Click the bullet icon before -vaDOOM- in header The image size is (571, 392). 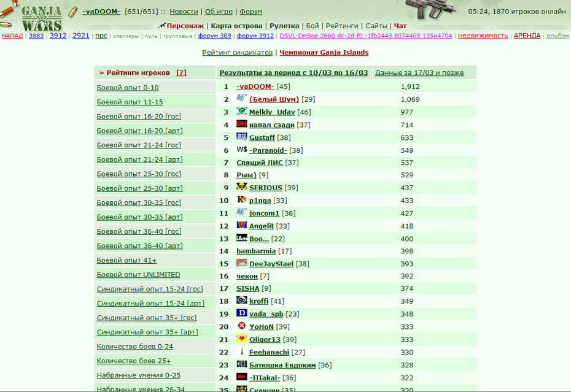click(73, 12)
